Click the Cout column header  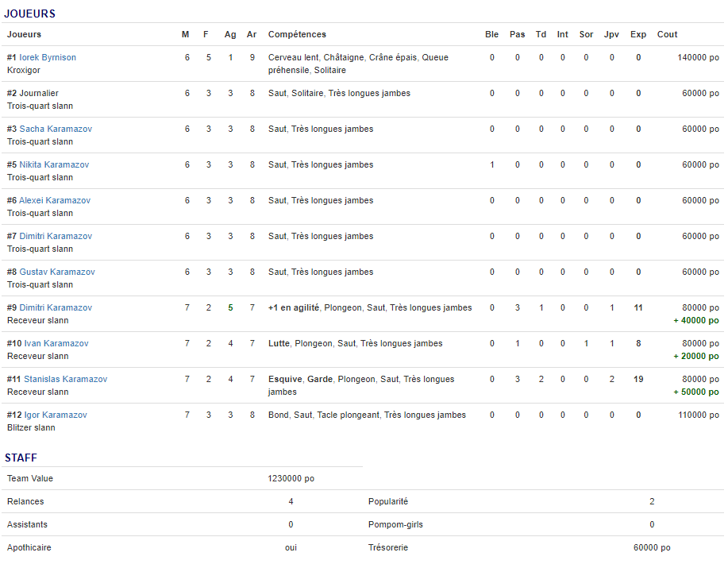point(667,34)
